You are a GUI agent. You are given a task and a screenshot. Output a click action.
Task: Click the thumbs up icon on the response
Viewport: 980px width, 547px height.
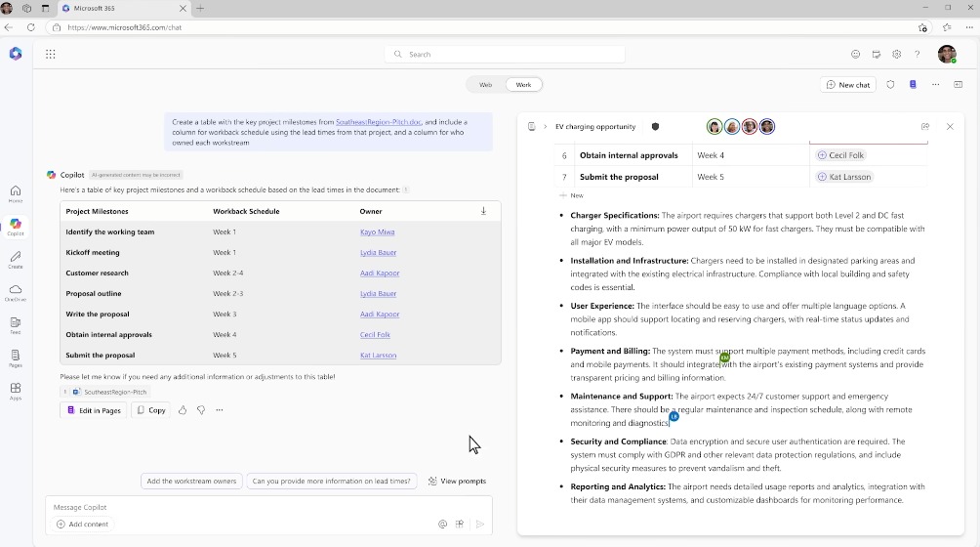[183, 410]
